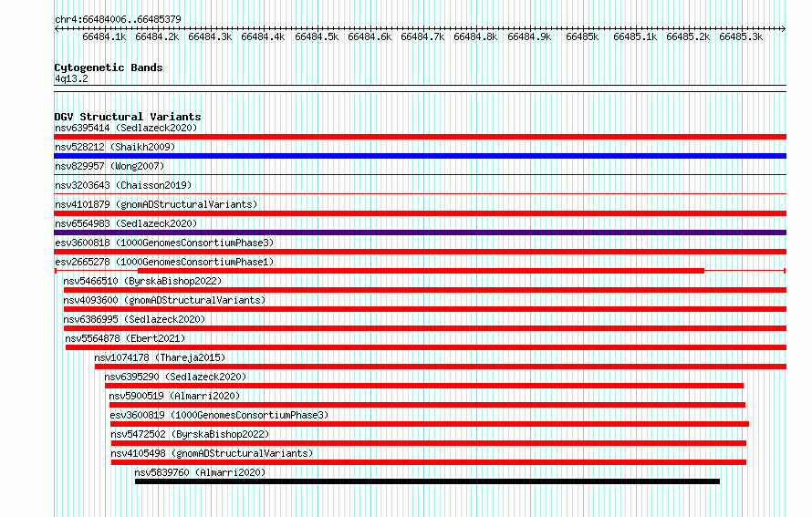Click the nsv829957 (Wong2007) label
Screen dimensions: 812x517
(x=109, y=166)
